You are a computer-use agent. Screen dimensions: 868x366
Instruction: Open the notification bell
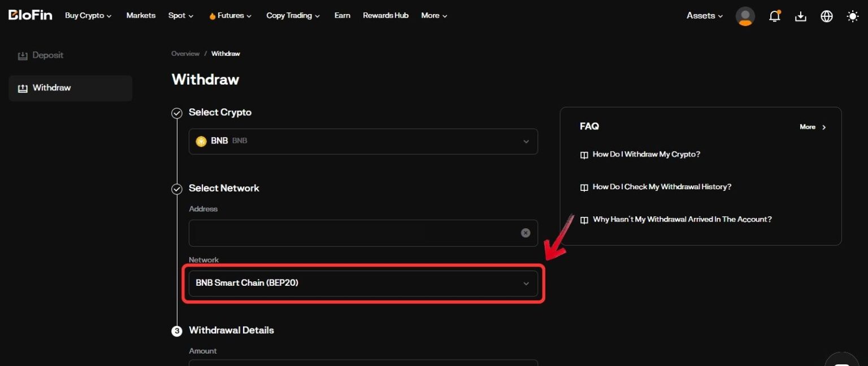coord(774,16)
